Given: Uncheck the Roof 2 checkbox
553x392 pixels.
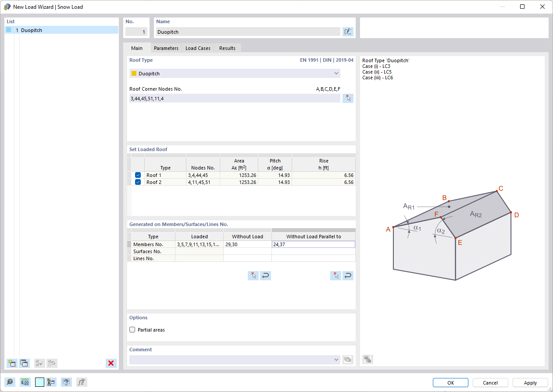Looking at the screenshot, I should [138, 182].
